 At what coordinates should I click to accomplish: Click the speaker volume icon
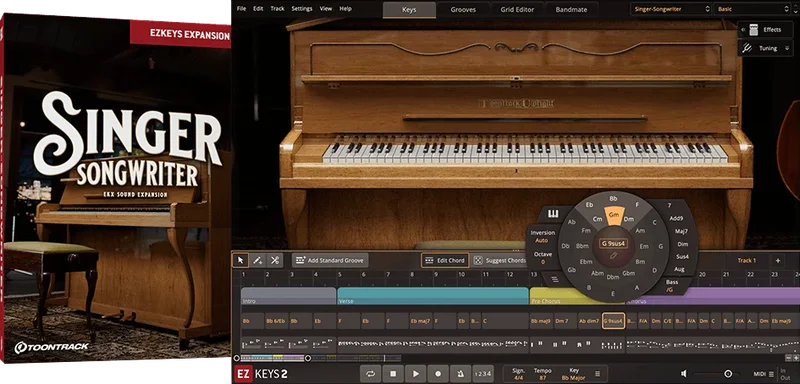pos(684,374)
